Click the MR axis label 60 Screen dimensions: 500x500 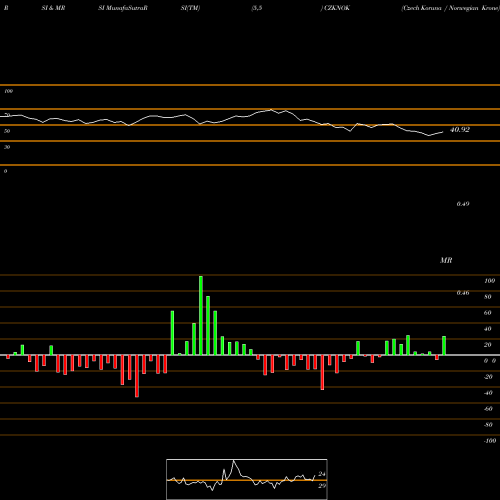(488, 313)
